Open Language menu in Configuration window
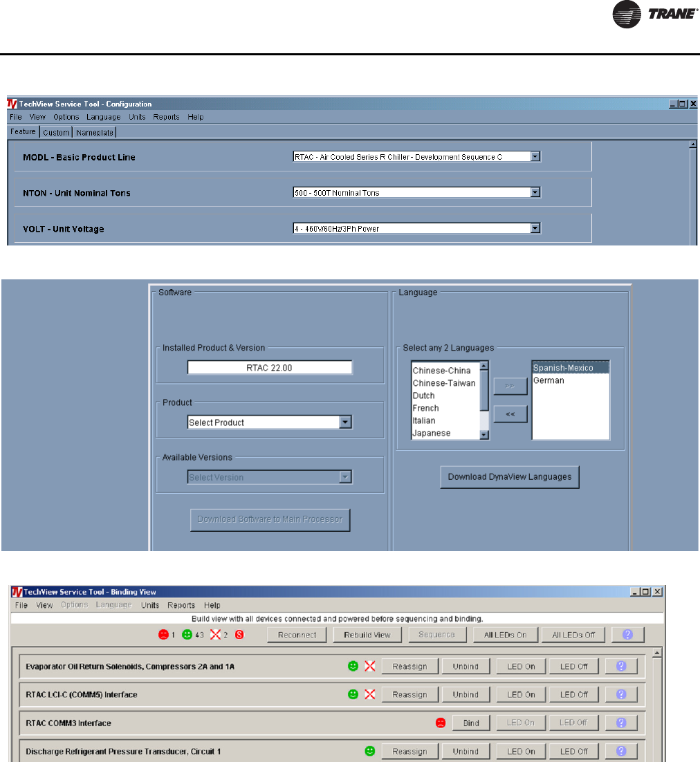700x762 pixels. (x=104, y=117)
